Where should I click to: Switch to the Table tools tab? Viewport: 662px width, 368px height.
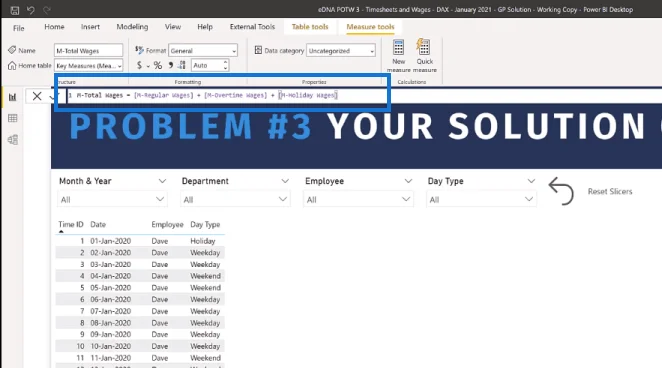310,27
